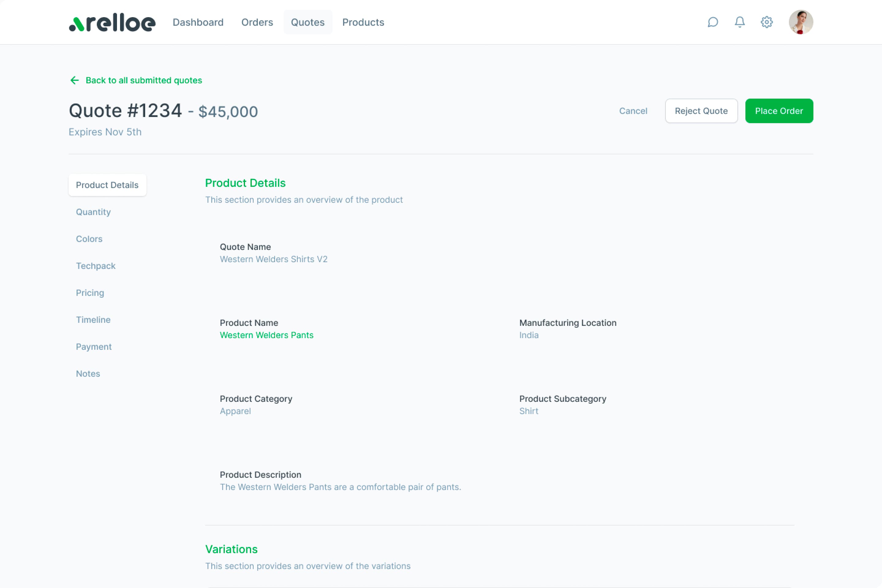Open the Products menu item
The height and width of the screenshot is (588, 882).
coord(363,22)
